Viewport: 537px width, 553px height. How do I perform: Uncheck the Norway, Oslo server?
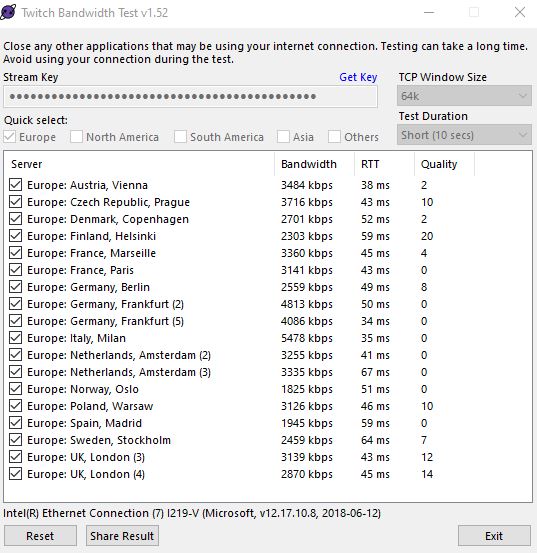coord(16,389)
